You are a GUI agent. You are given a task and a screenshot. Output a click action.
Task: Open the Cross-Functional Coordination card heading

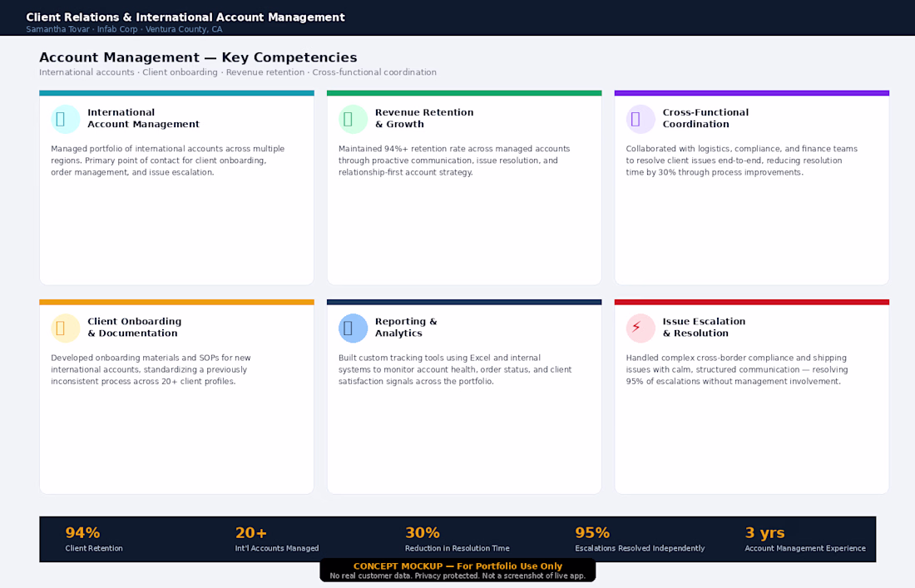pyautogui.click(x=705, y=118)
